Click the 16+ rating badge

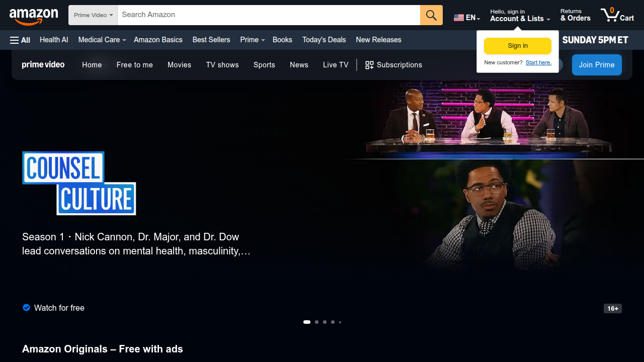pos(613,308)
